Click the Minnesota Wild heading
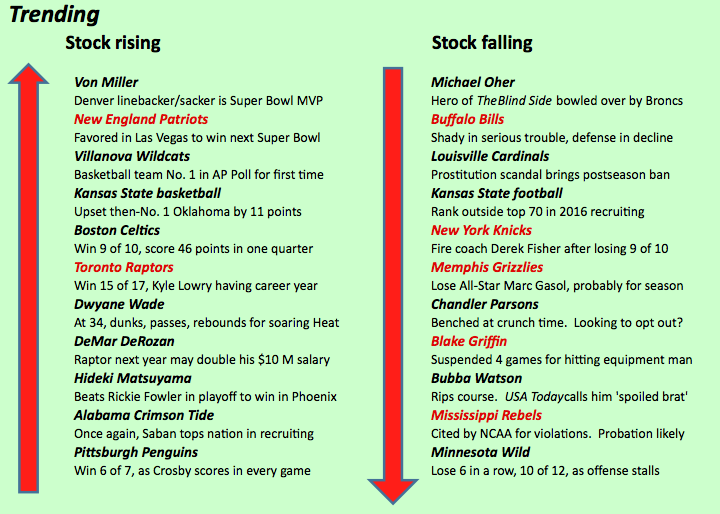Image resolution: width=720 pixels, height=514 pixels. tap(480, 452)
